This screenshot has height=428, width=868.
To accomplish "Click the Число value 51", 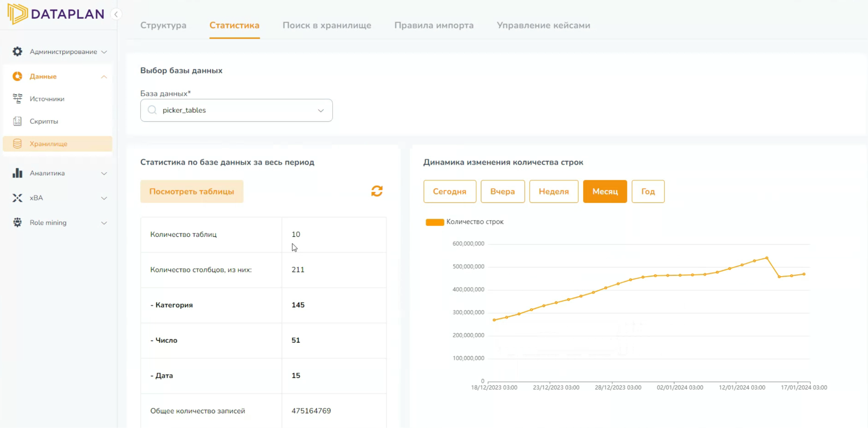I will [296, 340].
